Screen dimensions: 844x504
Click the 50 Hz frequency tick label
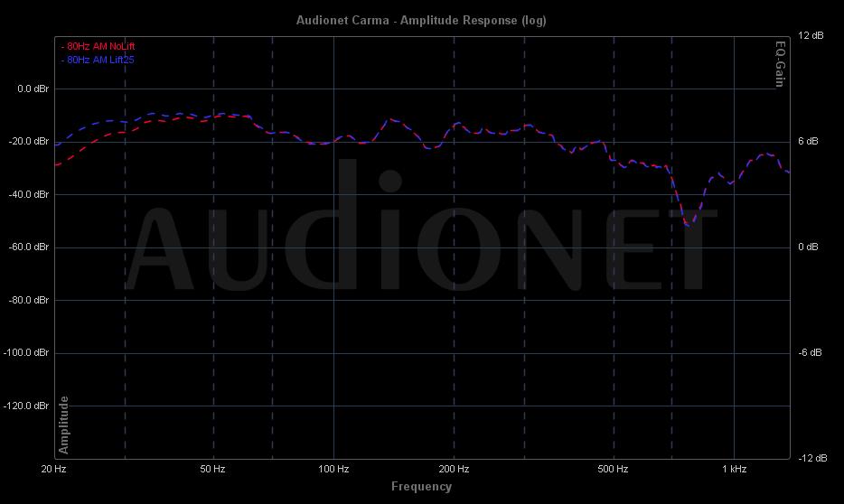tap(212, 469)
